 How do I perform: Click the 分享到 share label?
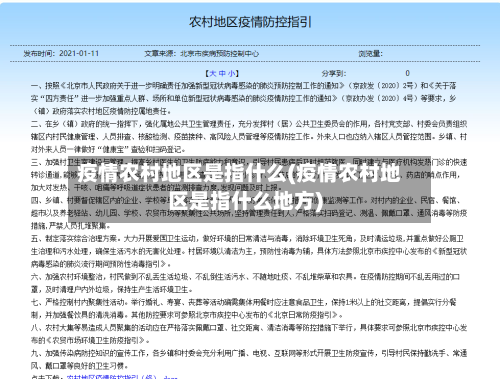click(334, 73)
